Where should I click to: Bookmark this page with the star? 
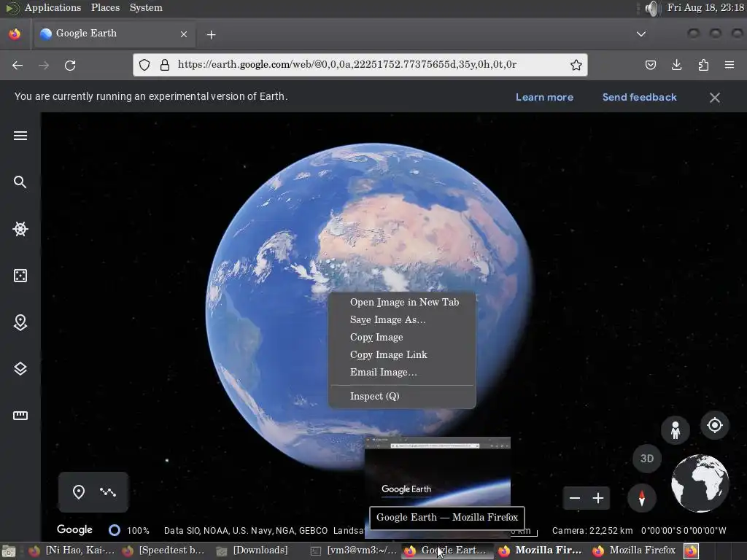[x=576, y=65]
